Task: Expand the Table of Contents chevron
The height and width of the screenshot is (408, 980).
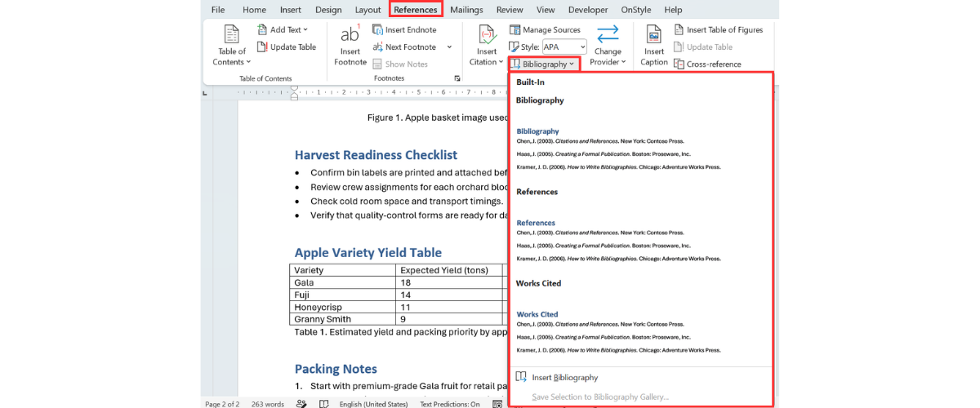Action: (248, 62)
